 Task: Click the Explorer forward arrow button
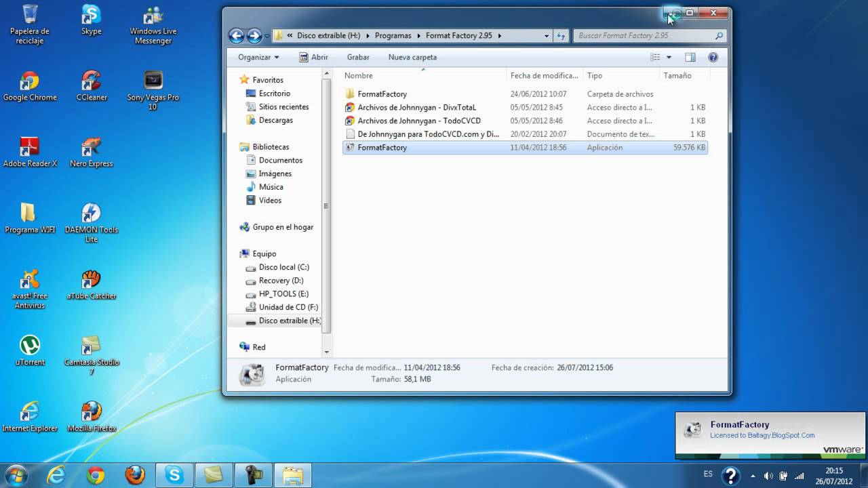pyautogui.click(x=254, y=36)
